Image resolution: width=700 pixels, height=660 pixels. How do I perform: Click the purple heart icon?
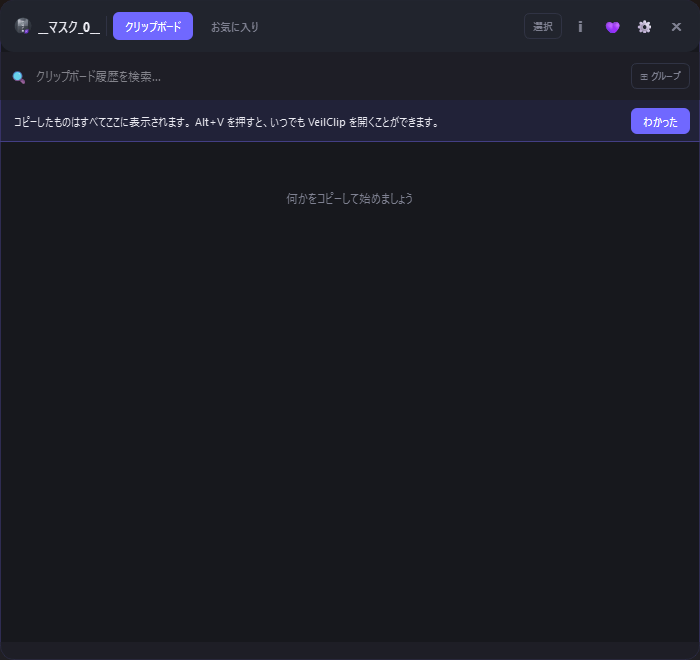tap(612, 26)
